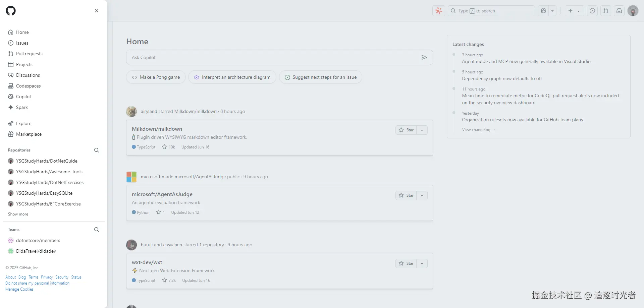This screenshot has height=308, width=644.
Task: Click the About footer link
Action: coord(11,277)
